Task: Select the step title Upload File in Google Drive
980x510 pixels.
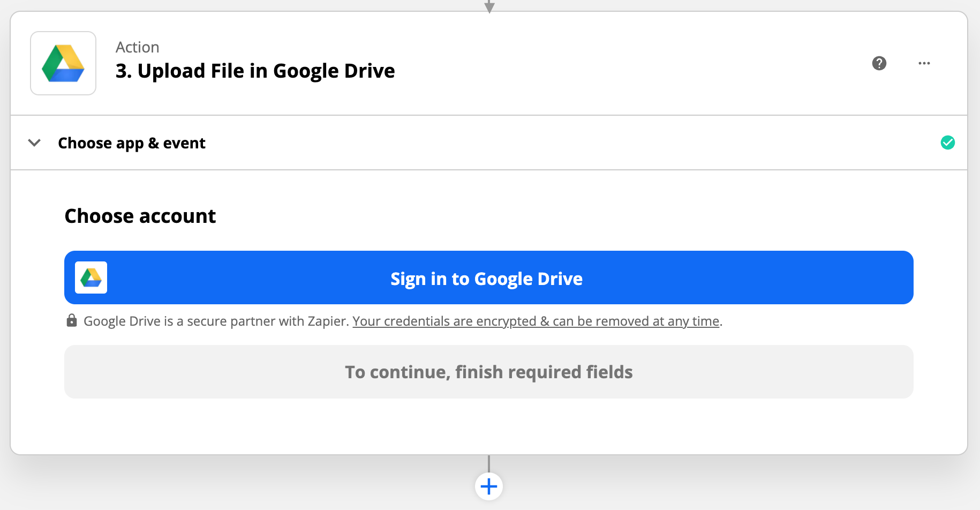Action: [255, 70]
